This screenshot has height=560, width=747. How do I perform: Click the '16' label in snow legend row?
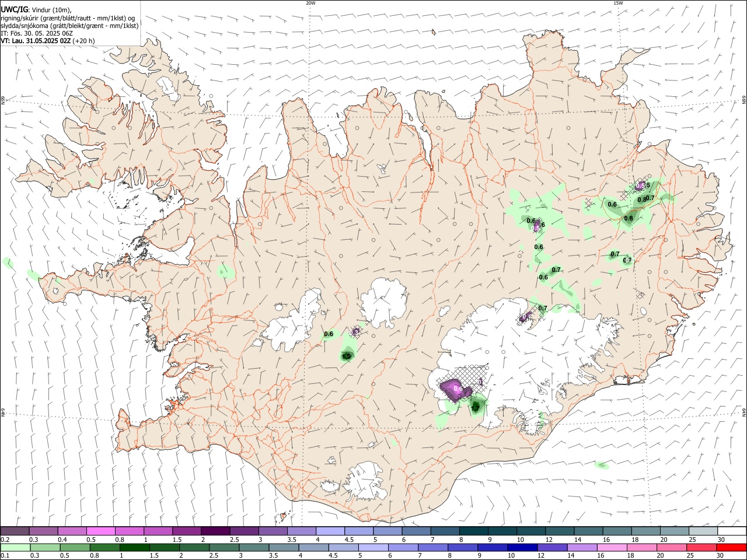[x=606, y=540]
